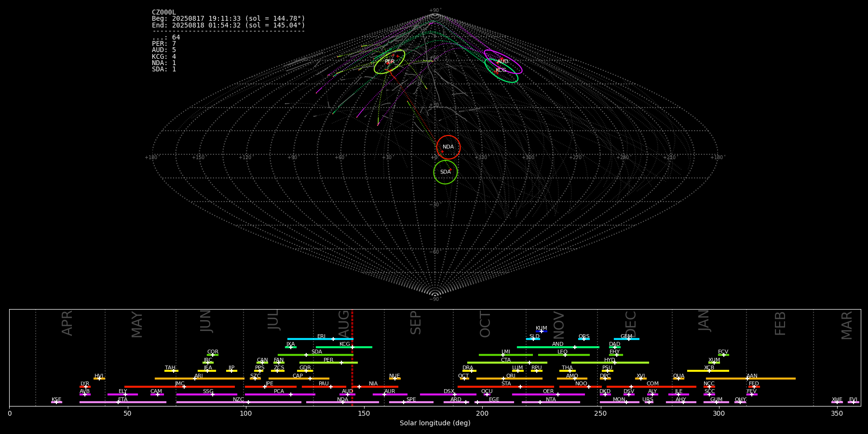Click the DSX shower bar in the timeline
Viewport: 868px width, 434px height.
pos(448,394)
